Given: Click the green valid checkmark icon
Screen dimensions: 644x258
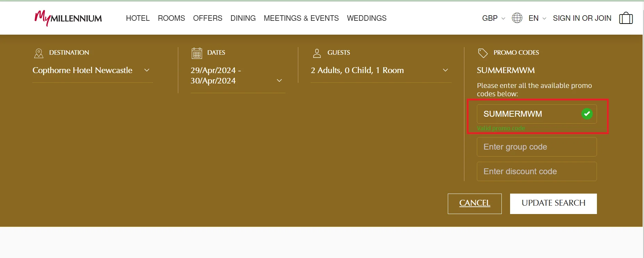Looking at the screenshot, I should tap(587, 114).
